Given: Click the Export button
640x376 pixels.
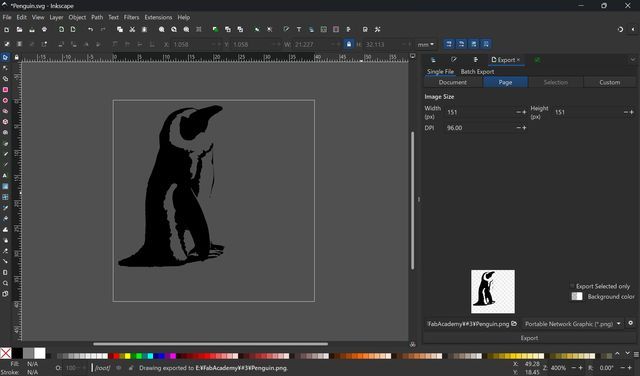Looking at the screenshot, I should 529,338.
